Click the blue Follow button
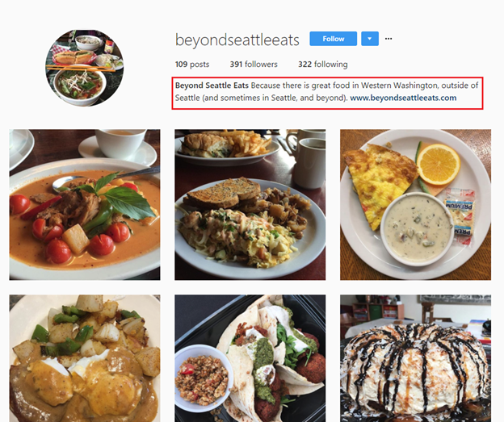 [x=333, y=39]
